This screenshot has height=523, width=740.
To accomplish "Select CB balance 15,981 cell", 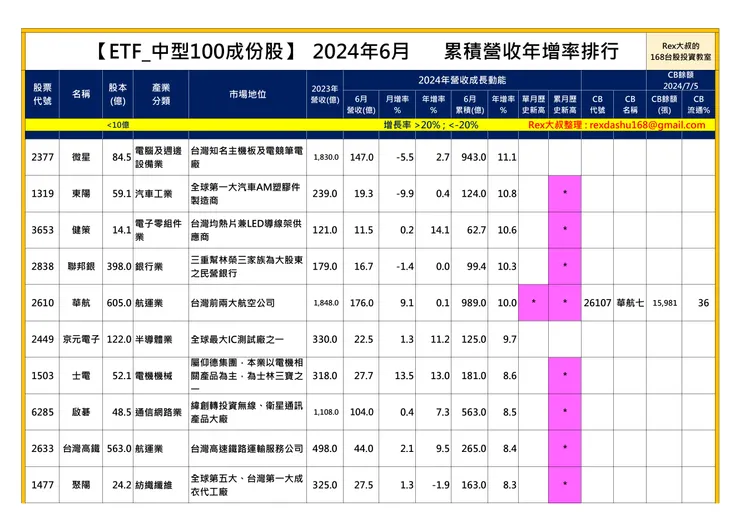I will pyautogui.click(x=664, y=303).
